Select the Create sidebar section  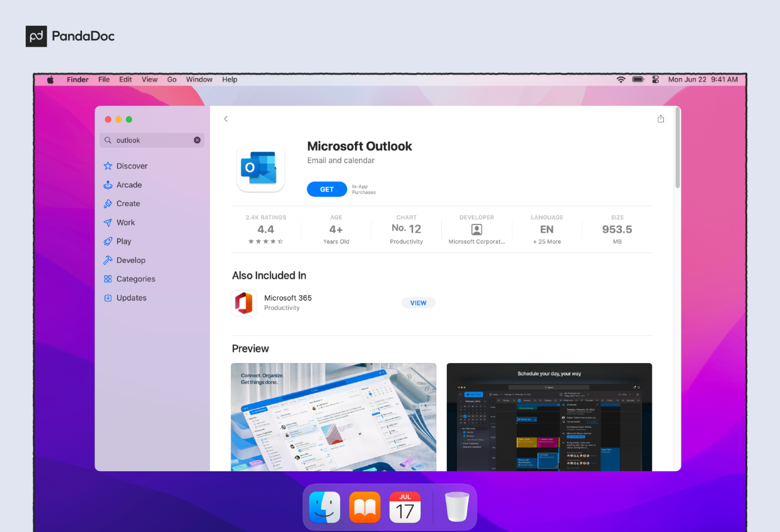[122, 204]
